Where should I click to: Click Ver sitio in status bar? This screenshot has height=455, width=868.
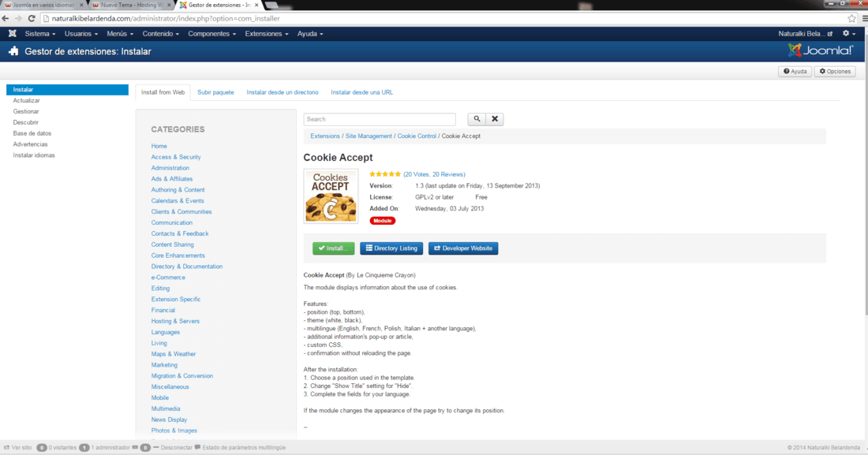click(x=17, y=448)
